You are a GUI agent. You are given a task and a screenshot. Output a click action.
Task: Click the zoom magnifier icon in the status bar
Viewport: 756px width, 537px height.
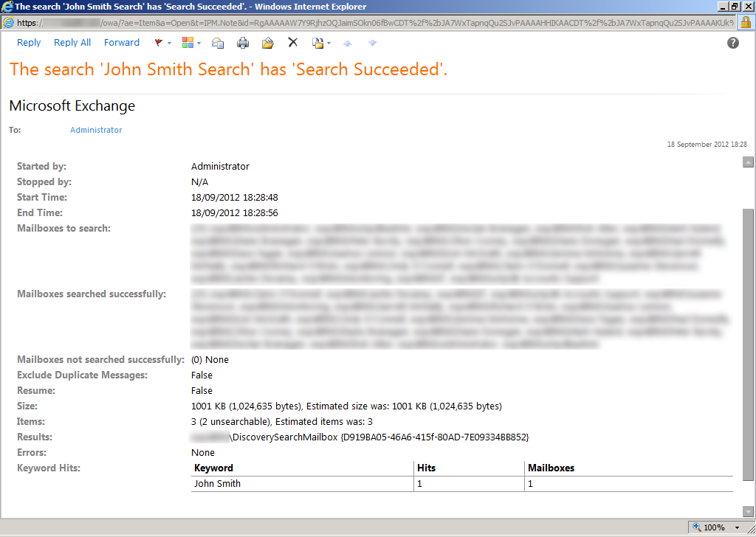[697, 527]
